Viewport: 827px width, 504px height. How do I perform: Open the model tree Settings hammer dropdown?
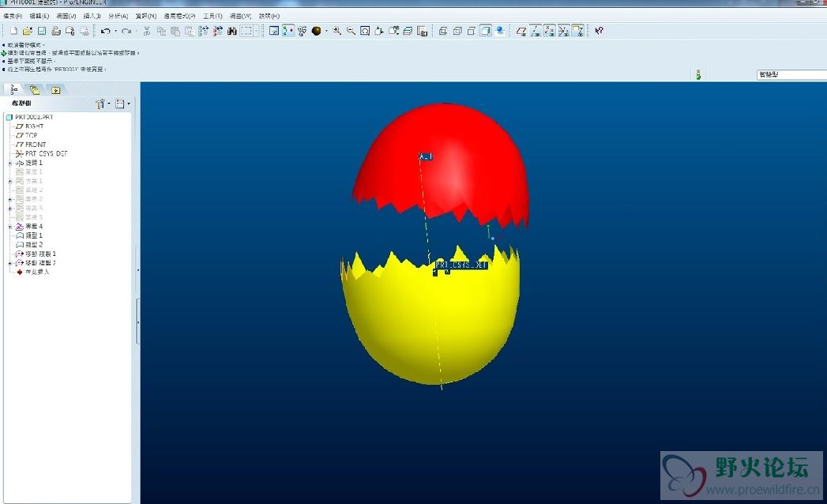(x=103, y=104)
